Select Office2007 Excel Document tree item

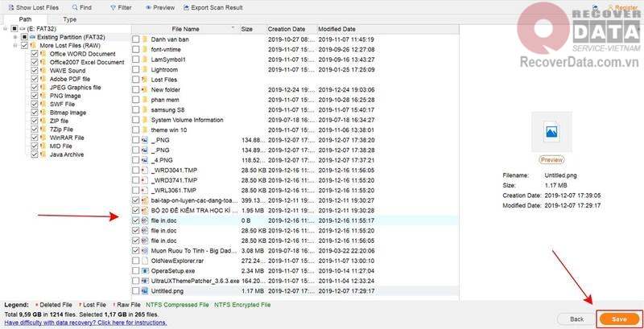(x=87, y=63)
